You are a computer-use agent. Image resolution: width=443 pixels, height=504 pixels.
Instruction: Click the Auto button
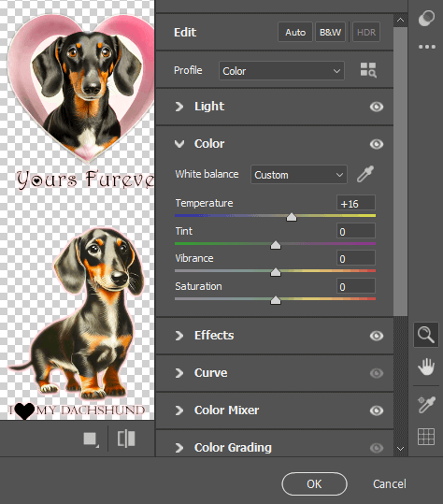pos(295,32)
